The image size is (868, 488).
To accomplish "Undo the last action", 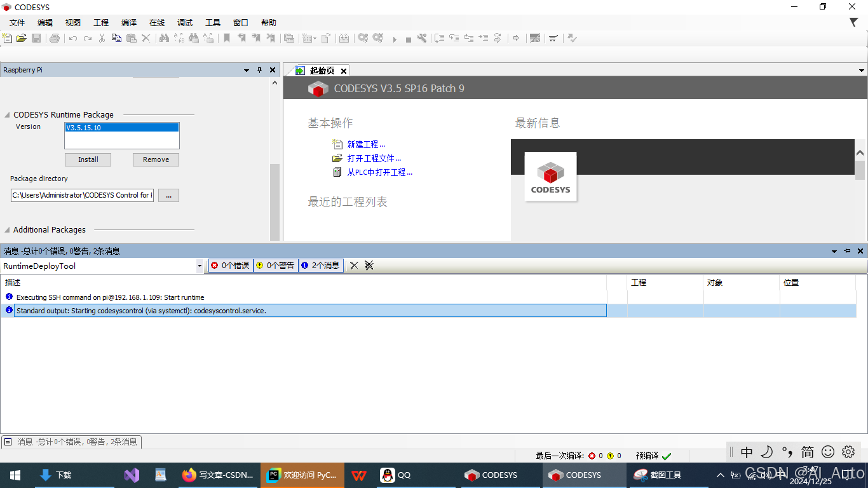I will pyautogui.click(x=73, y=38).
